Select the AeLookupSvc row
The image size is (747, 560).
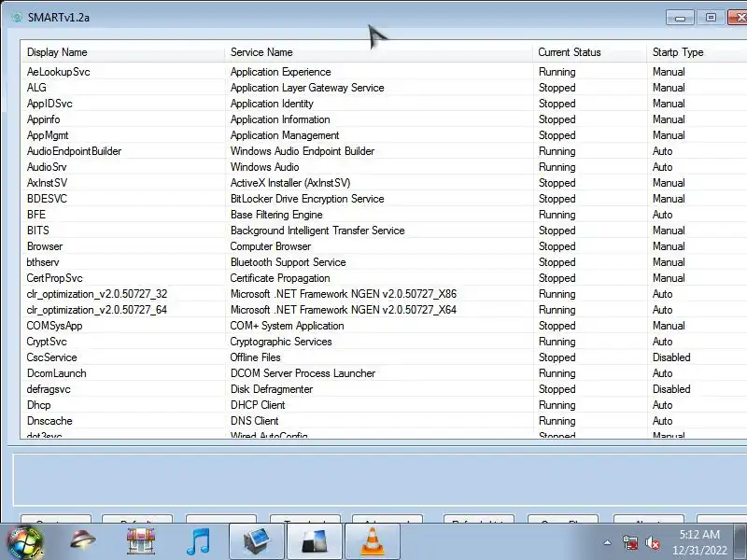[384, 72]
